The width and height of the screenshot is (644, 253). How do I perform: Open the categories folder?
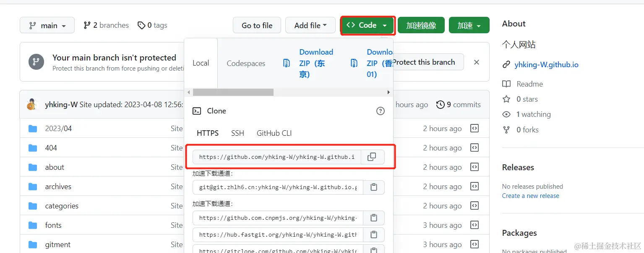(x=62, y=206)
